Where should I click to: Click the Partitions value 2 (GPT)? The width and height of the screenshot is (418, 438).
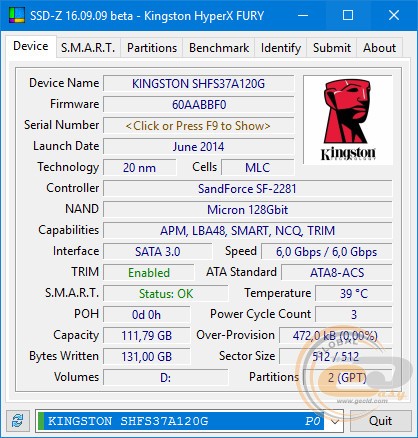click(347, 378)
